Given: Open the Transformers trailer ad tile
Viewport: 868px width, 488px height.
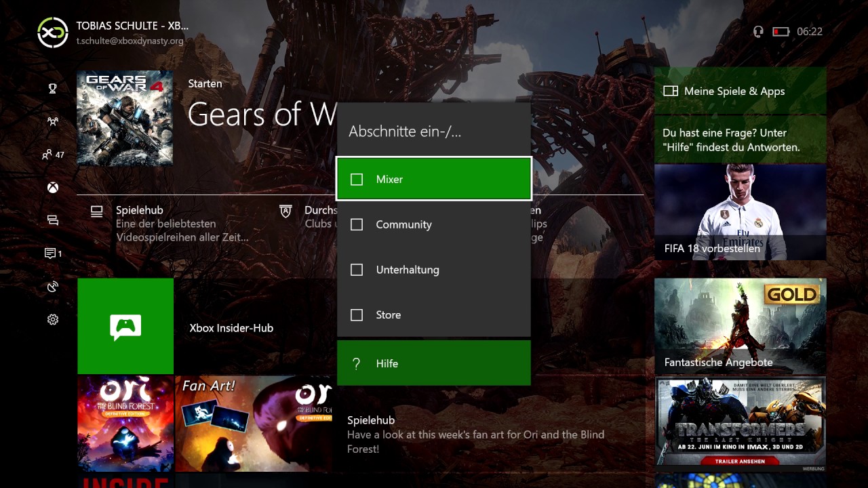Looking at the screenshot, I should point(741,424).
